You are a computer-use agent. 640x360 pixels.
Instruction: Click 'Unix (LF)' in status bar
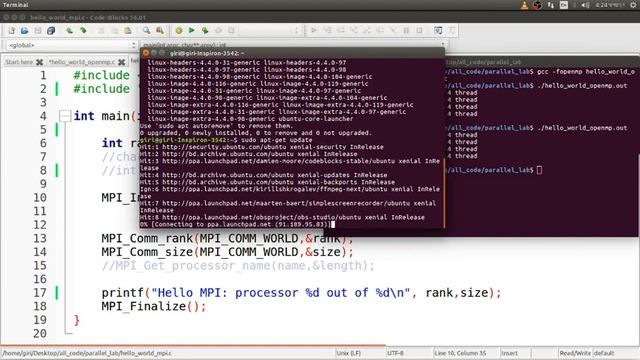(x=348, y=353)
